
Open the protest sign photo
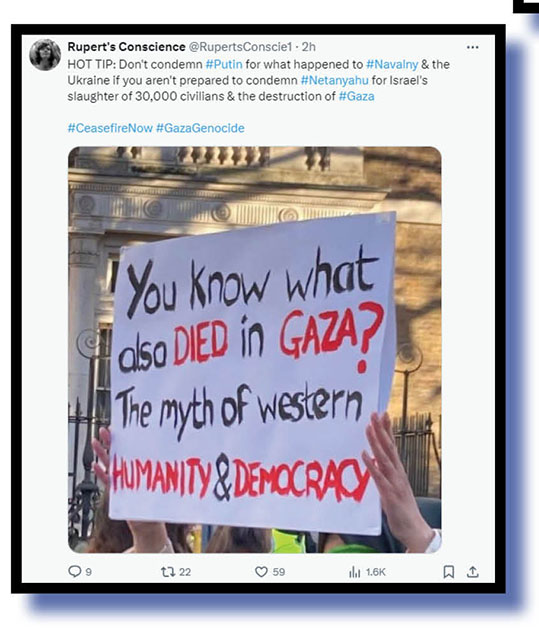[255, 350]
